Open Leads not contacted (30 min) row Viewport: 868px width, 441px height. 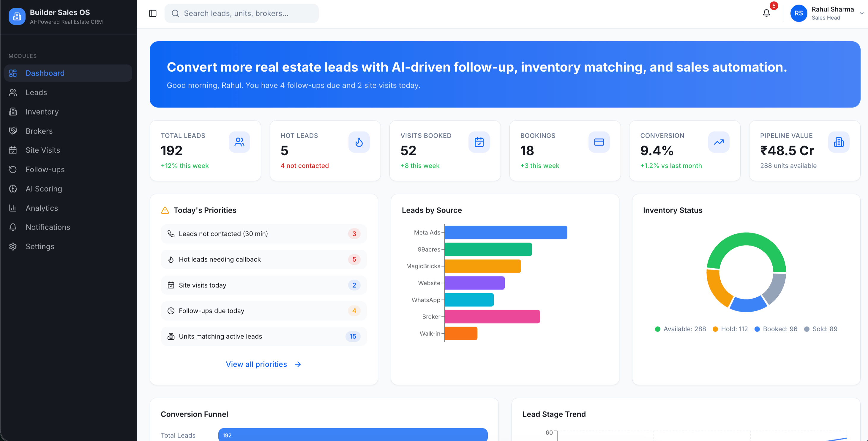(x=264, y=234)
